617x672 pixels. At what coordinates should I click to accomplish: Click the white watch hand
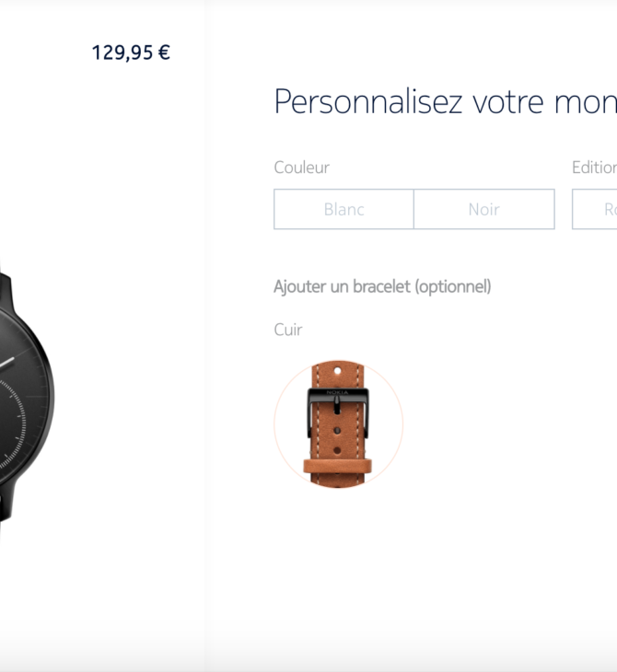(x=6, y=363)
